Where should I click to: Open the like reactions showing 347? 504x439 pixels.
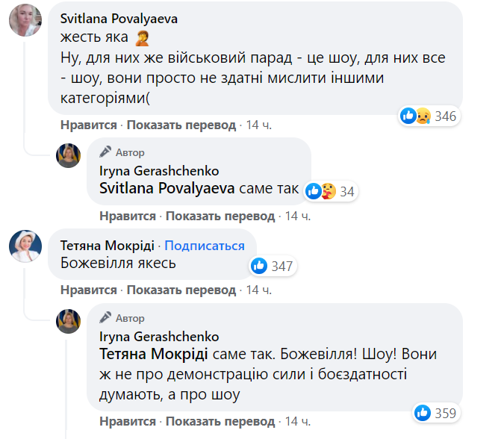point(273,265)
